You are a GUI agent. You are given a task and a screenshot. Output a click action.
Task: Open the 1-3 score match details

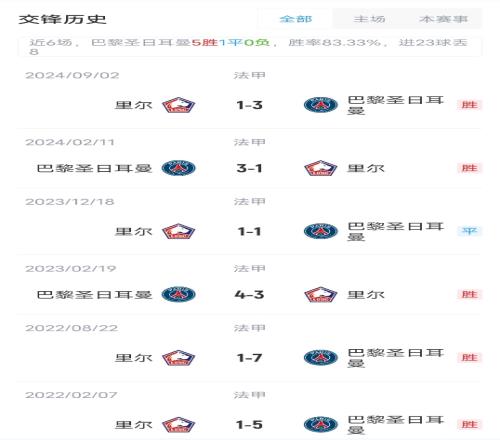[x=249, y=105]
